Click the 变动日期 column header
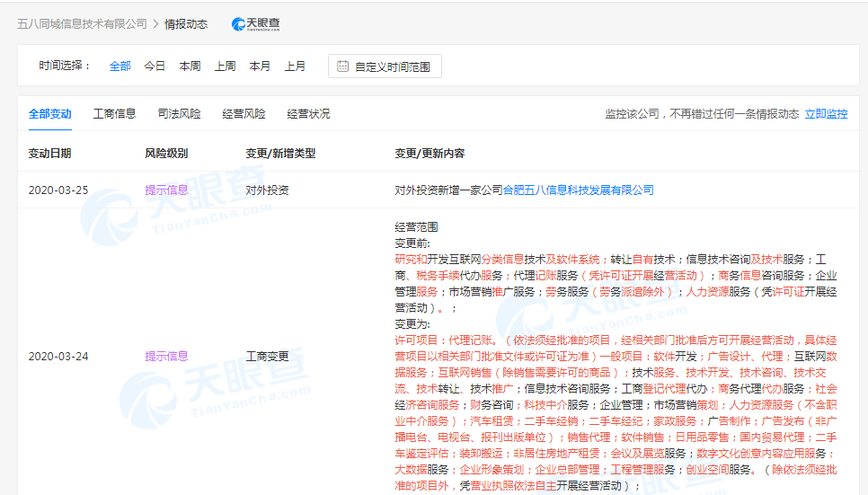The height and width of the screenshot is (495, 868). (49, 154)
